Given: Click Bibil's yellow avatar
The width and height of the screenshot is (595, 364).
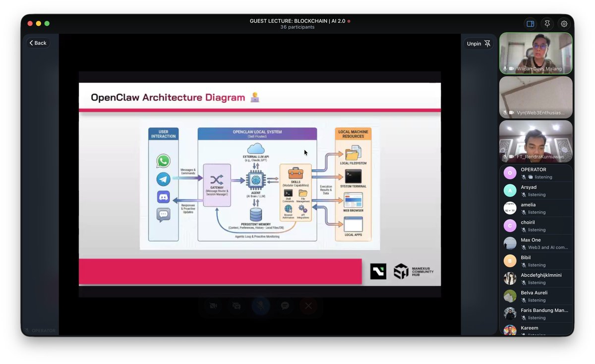Looking at the screenshot, I should pyautogui.click(x=510, y=261).
